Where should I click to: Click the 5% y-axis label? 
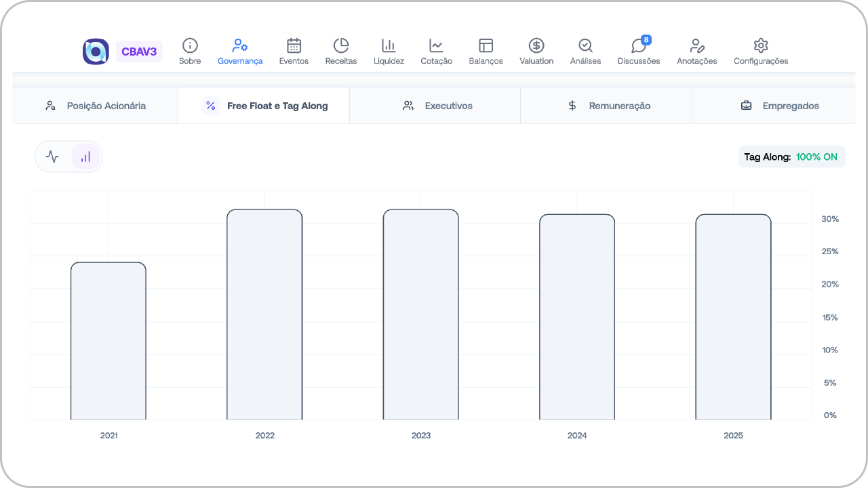[831, 383]
